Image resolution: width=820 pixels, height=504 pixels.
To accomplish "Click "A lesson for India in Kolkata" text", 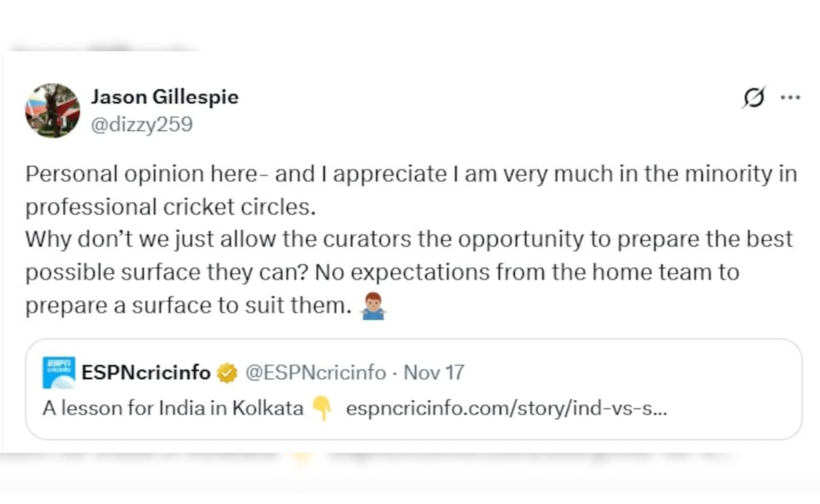I will [x=173, y=408].
